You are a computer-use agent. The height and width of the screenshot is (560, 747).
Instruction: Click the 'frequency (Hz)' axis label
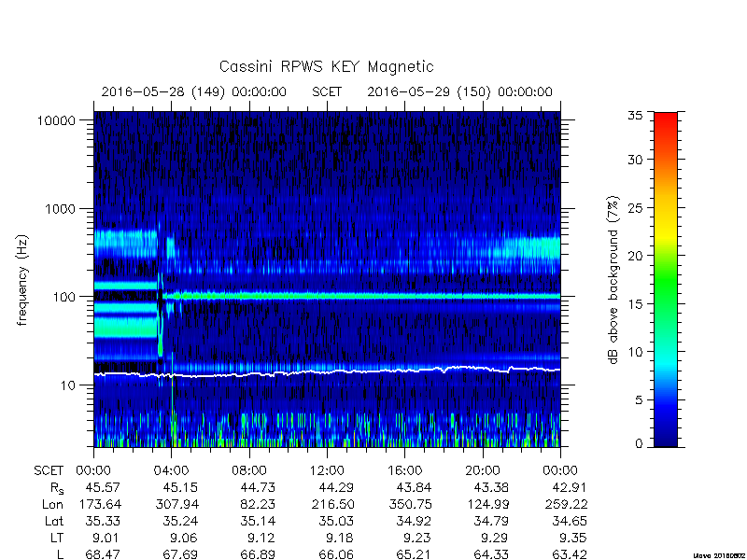(22, 280)
